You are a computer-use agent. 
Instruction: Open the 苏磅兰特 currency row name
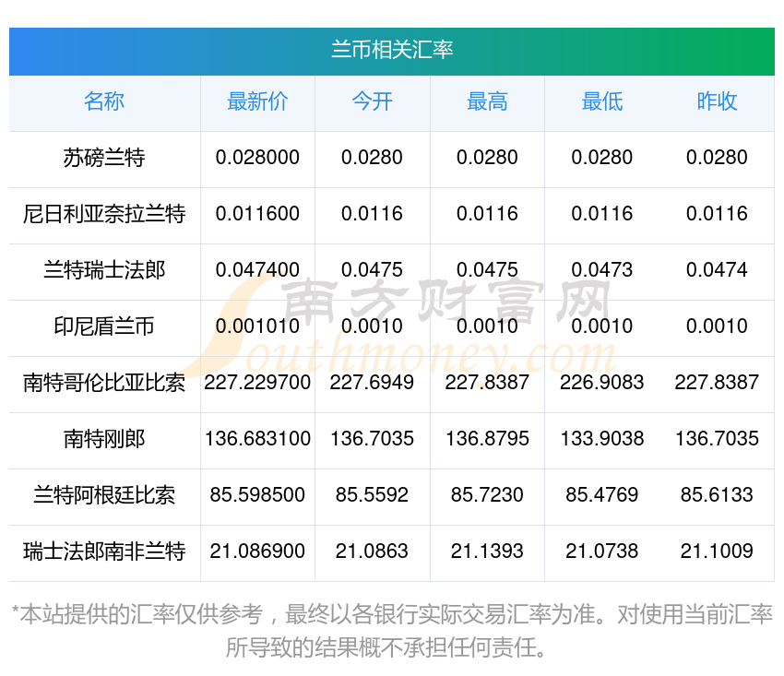[x=104, y=158]
